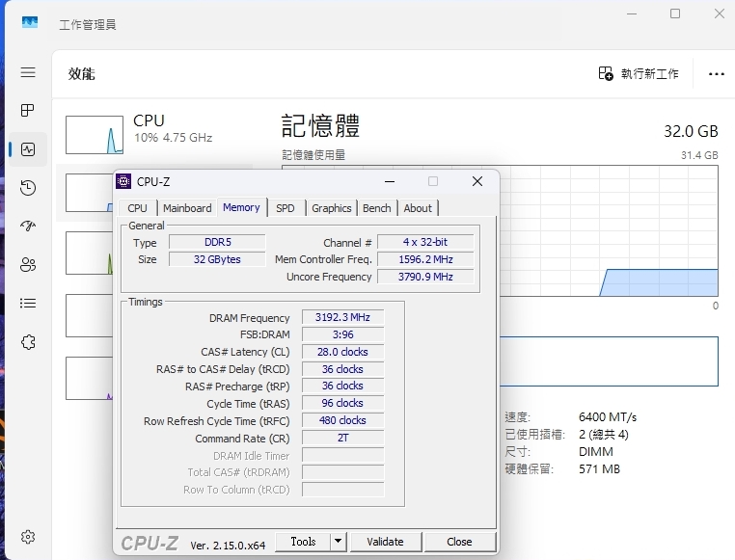The height and width of the screenshot is (560, 735).
Task: Open the Bench tab in CPU-Z
Action: [377, 208]
